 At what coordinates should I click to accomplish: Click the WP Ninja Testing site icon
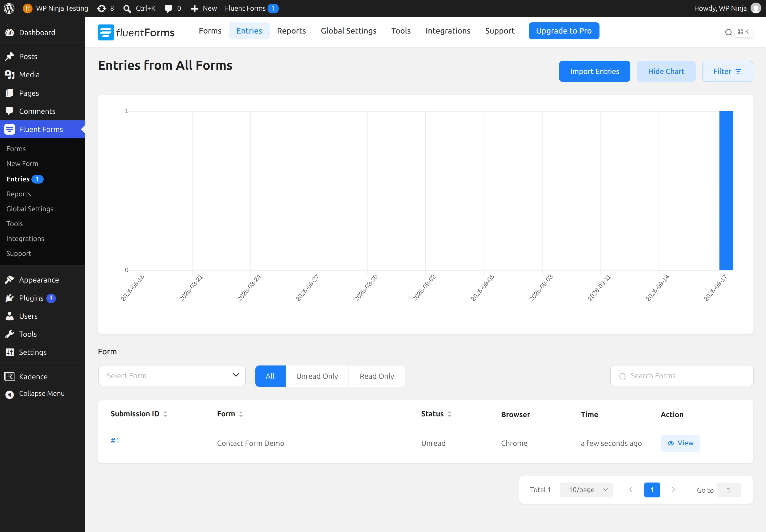pyautogui.click(x=27, y=8)
